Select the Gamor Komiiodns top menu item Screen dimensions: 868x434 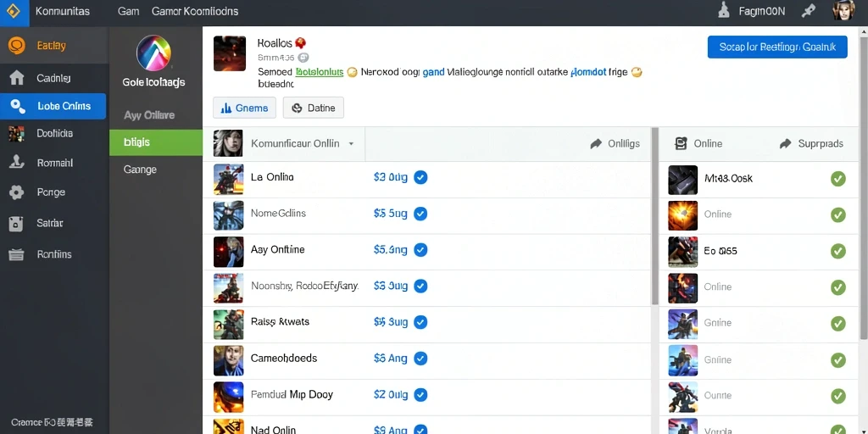(x=195, y=11)
